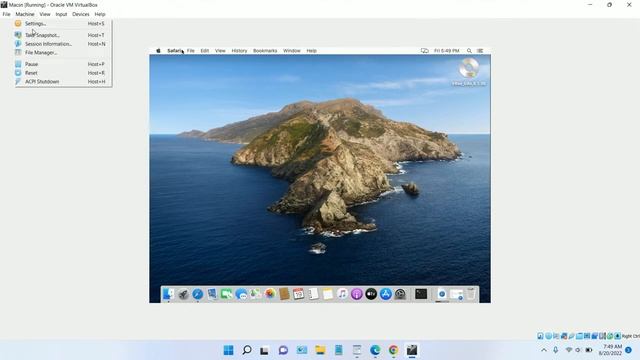The width and height of the screenshot is (640, 360).
Task: Open Reminders from the macOS dock
Action: [x=313, y=294]
